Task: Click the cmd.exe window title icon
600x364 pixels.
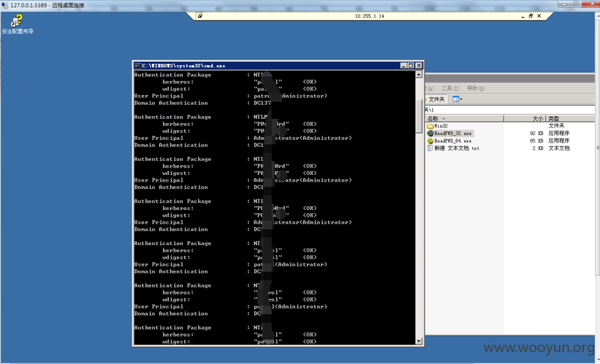Action: tap(138, 66)
